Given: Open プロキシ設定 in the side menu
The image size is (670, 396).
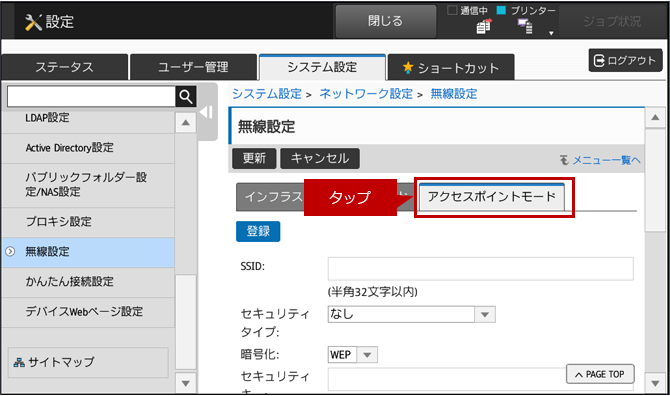Looking at the screenshot, I should (88, 222).
